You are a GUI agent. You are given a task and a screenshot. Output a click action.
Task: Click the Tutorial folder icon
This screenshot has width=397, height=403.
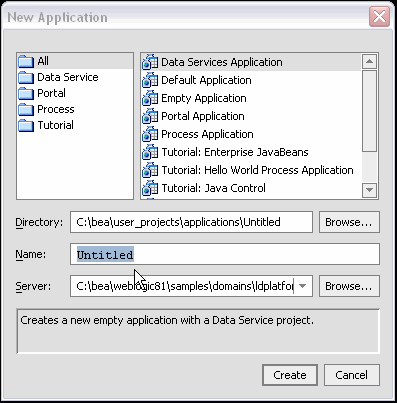26,125
